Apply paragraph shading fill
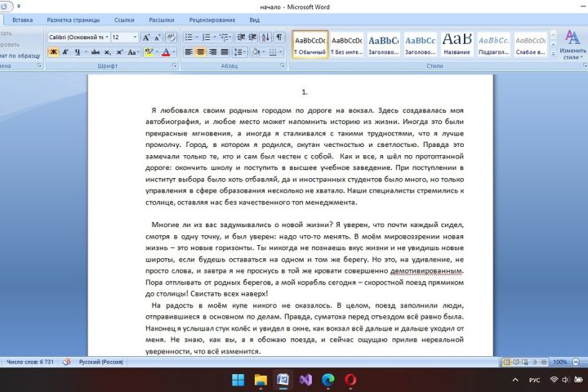The height and width of the screenshot is (392, 588). [x=256, y=52]
